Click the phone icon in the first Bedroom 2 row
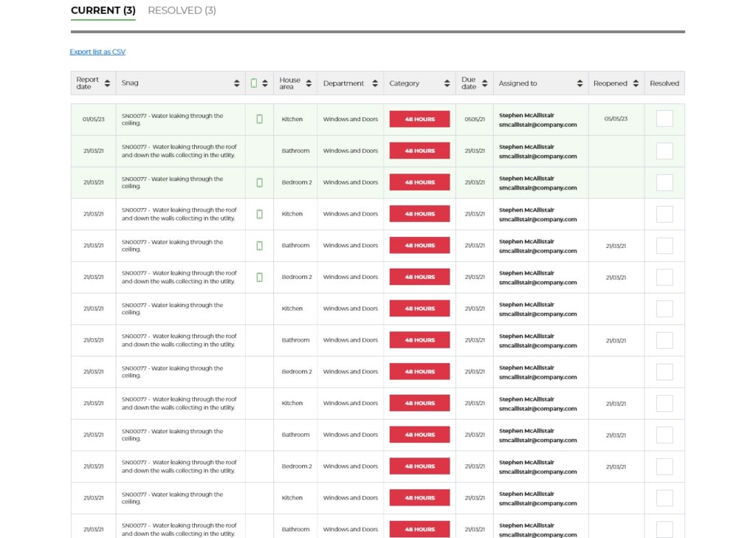The image size is (756, 538). point(259,182)
